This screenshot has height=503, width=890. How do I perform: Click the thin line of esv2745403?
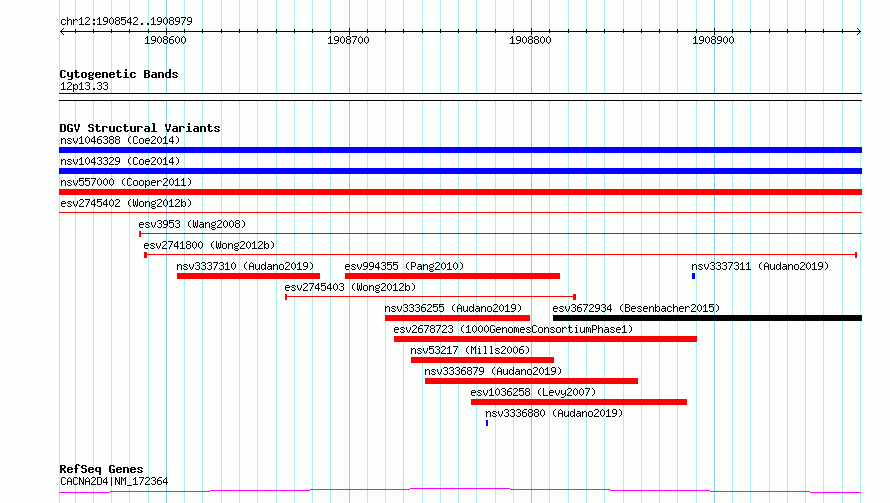[x=430, y=297]
